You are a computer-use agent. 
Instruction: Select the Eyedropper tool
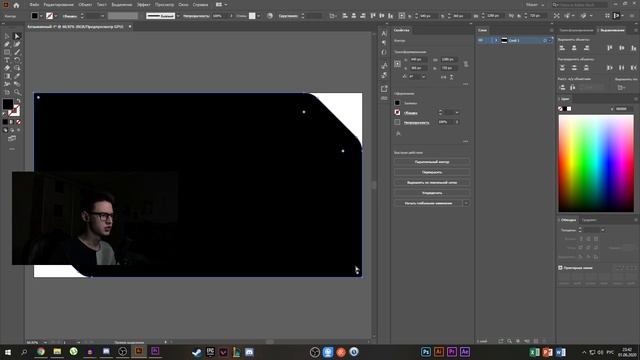(17, 76)
